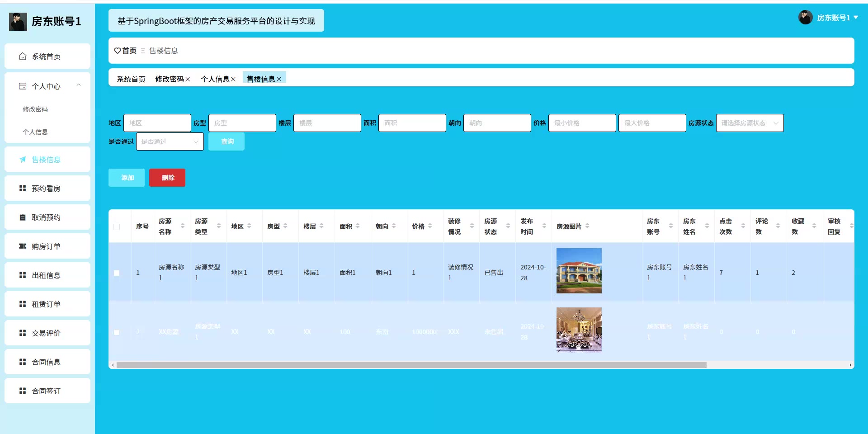868x434 pixels.
Task: Click the horizontal table scrollbar thumb
Action: pos(411,365)
